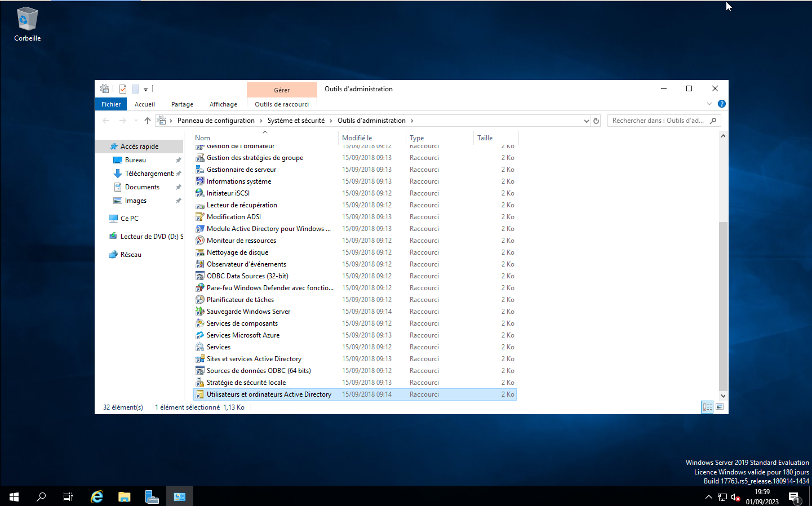812x506 pixels.
Task: Select Réseau in the navigation pane
Action: pyautogui.click(x=131, y=255)
